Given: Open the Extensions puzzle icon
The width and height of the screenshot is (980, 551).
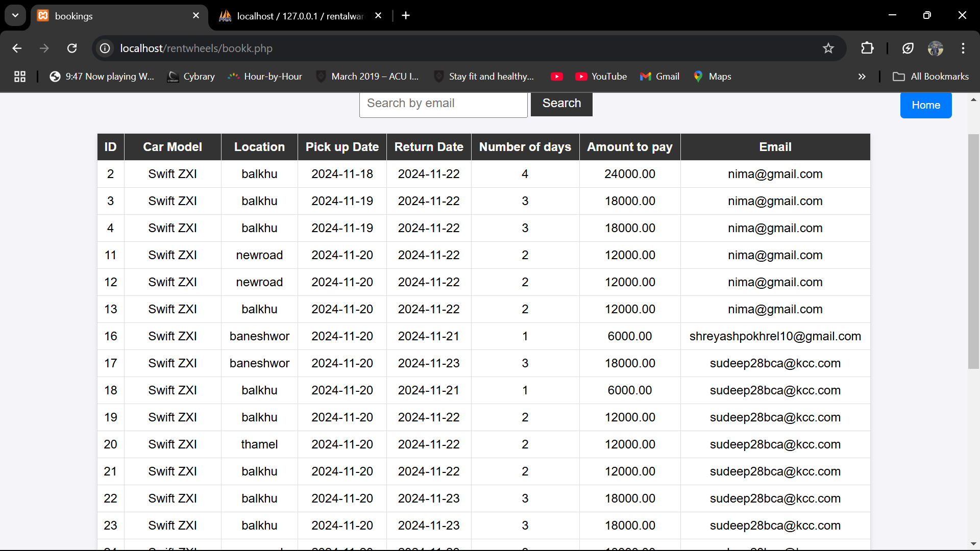Looking at the screenshot, I should (867, 48).
